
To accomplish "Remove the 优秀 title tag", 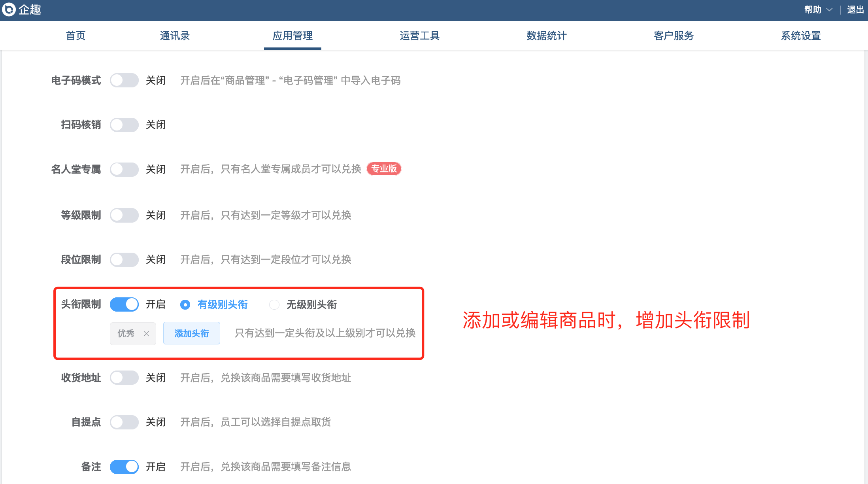I will pyautogui.click(x=146, y=334).
